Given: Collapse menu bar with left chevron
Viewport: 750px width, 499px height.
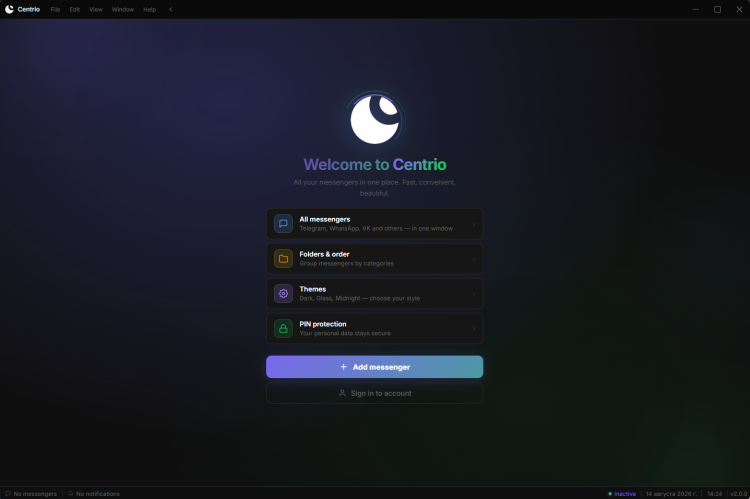Looking at the screenshot, I should 171,10.
